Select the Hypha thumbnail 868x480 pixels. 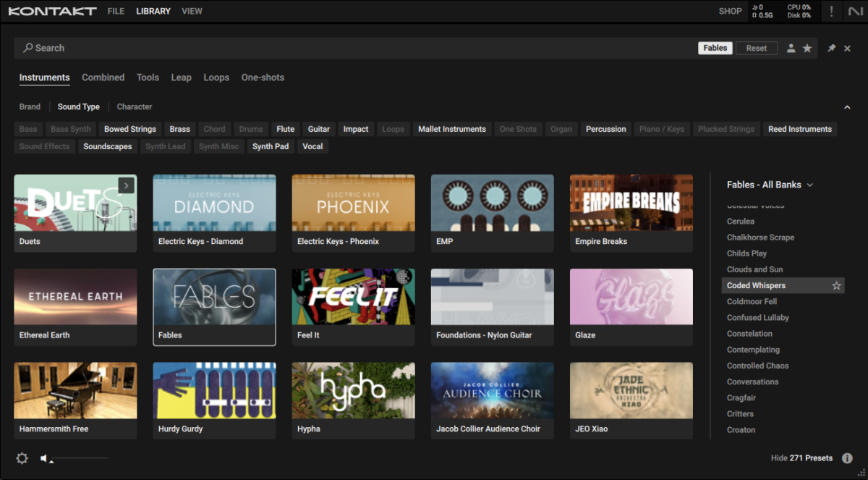click(353, 390)
